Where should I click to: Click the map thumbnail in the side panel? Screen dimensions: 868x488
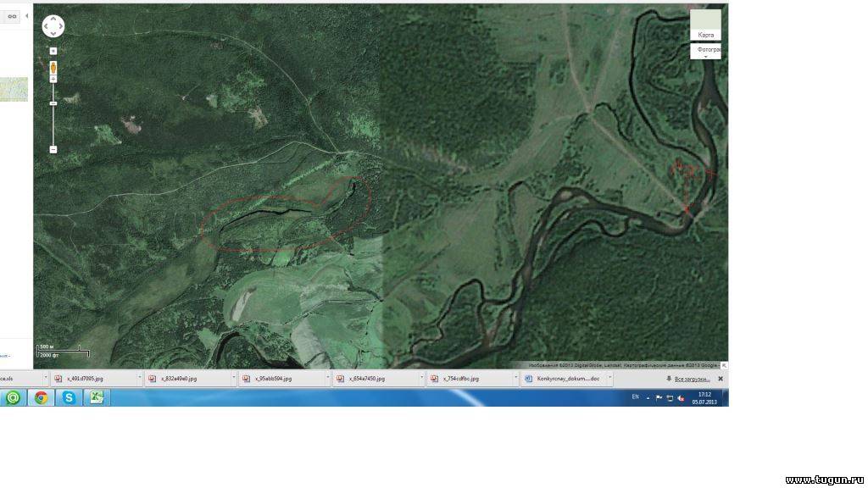coord(14,89)
